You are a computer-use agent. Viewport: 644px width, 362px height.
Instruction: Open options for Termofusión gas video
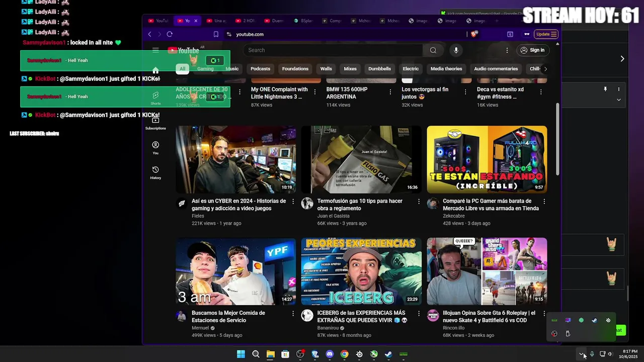coord(419,201)
